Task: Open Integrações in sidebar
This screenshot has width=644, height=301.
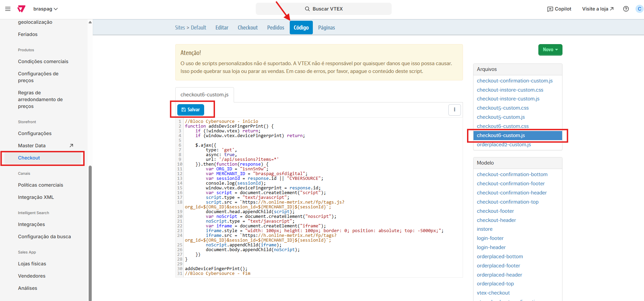Action: click(31, 224)
